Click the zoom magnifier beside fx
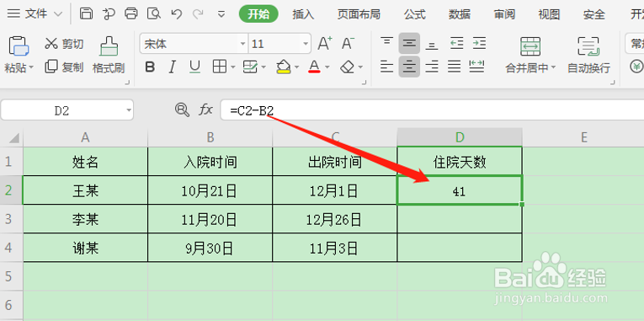This screenshot has height=321, width=644. click(182, 110)
